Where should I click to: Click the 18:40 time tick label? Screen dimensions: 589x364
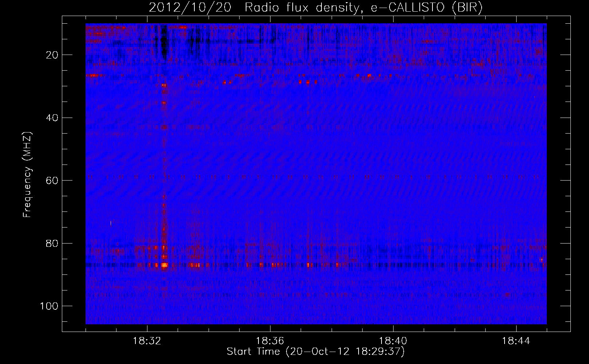point(393,341)
